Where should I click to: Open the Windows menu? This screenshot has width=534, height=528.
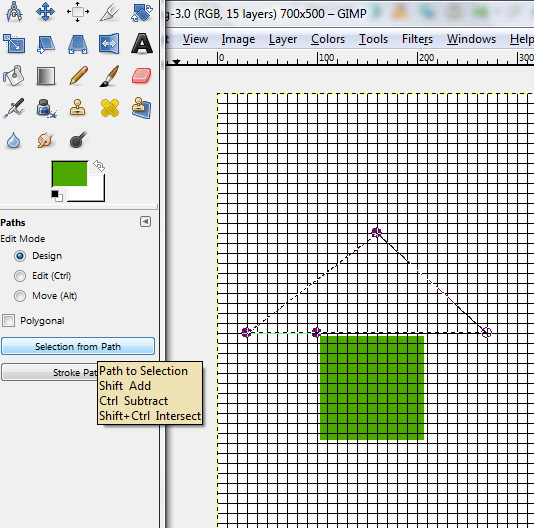coord(471,39)
